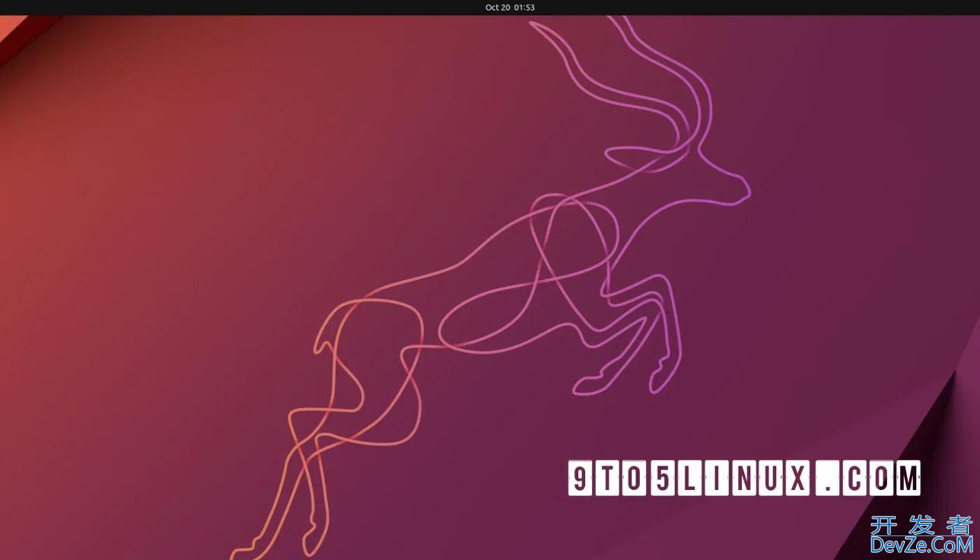Click the dot tile before COM
Viewport: 980px width, 560px height.
point(828,479)
